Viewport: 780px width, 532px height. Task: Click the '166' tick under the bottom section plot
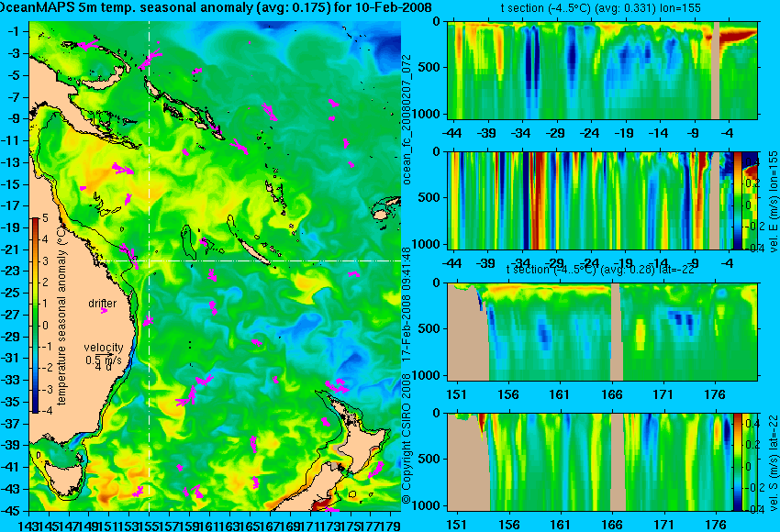(x=612, y=525)
